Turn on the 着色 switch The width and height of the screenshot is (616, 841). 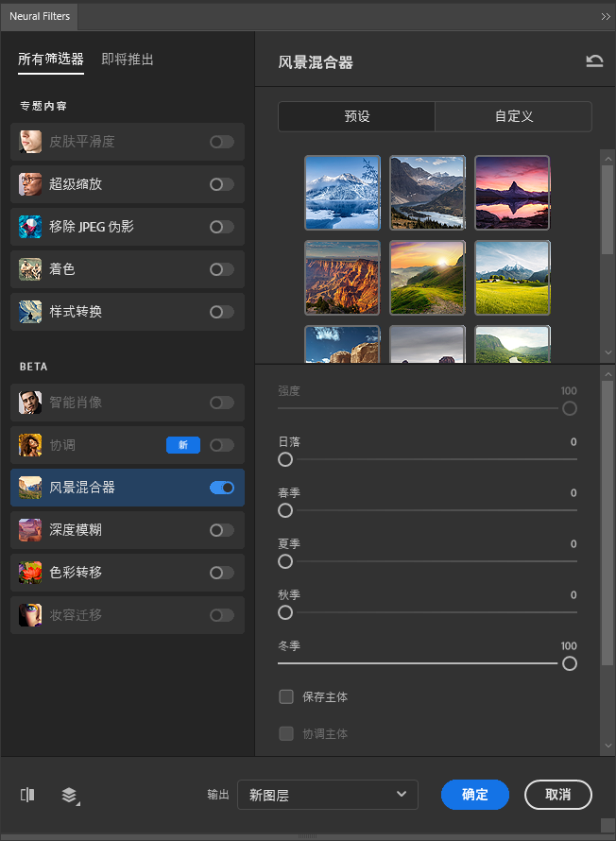[221, 269]
